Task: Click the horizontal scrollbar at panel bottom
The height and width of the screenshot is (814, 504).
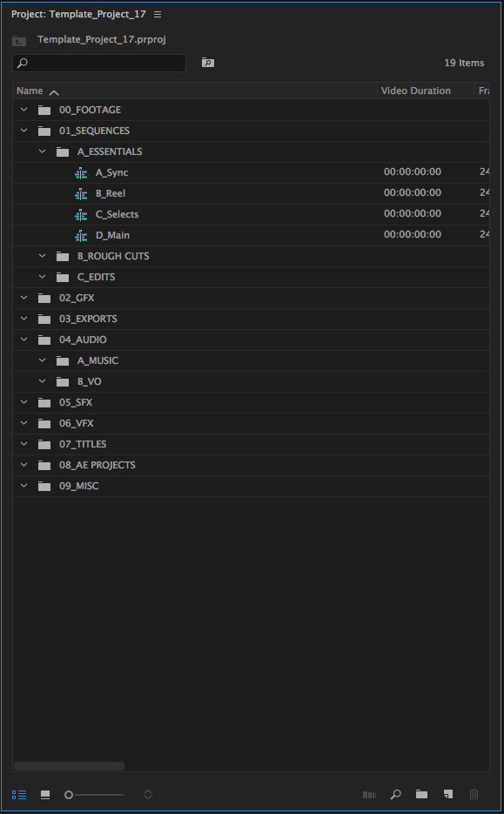Action: 69,766
